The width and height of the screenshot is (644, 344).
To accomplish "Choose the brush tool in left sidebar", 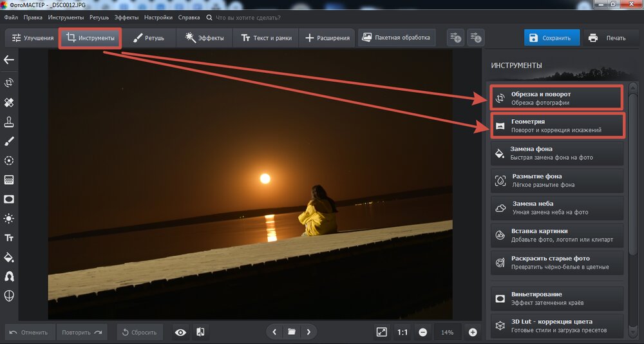I will [9, 141].
